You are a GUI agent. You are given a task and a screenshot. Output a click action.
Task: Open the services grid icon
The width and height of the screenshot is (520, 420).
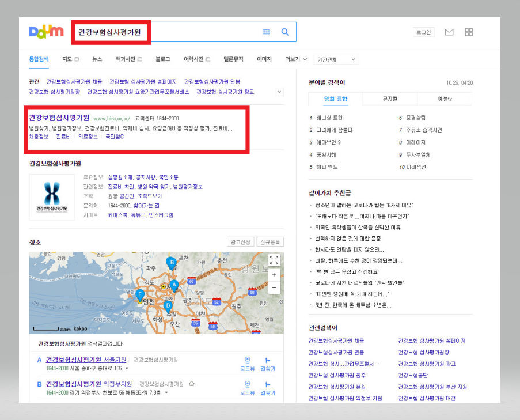click(469, 32)
